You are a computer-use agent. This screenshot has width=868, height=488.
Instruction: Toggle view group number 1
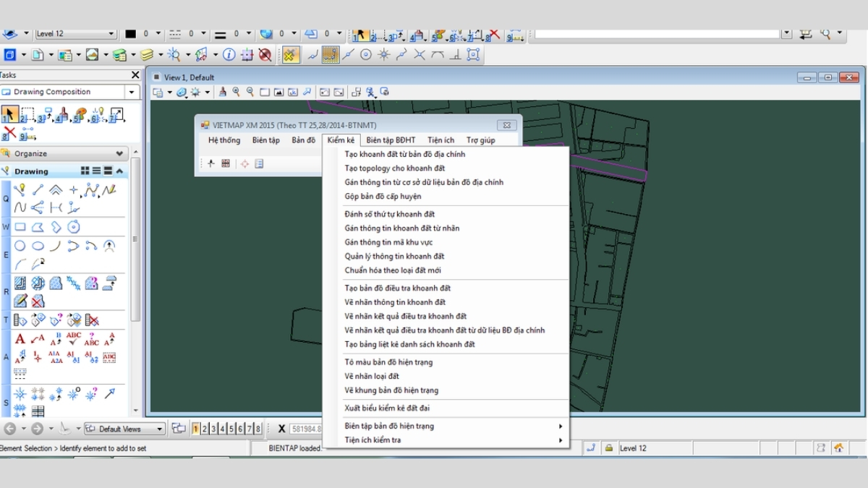[196, 429]
